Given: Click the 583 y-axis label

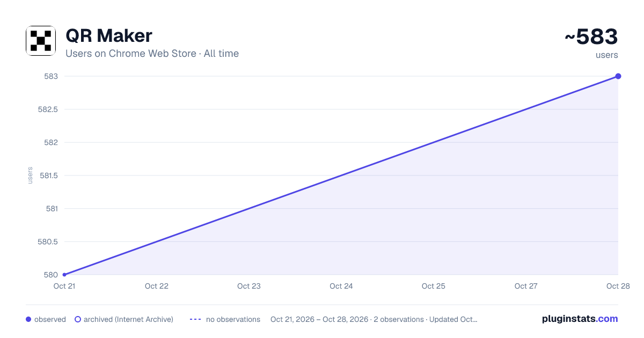Looking at the screenshot, I should coord(51,76).
